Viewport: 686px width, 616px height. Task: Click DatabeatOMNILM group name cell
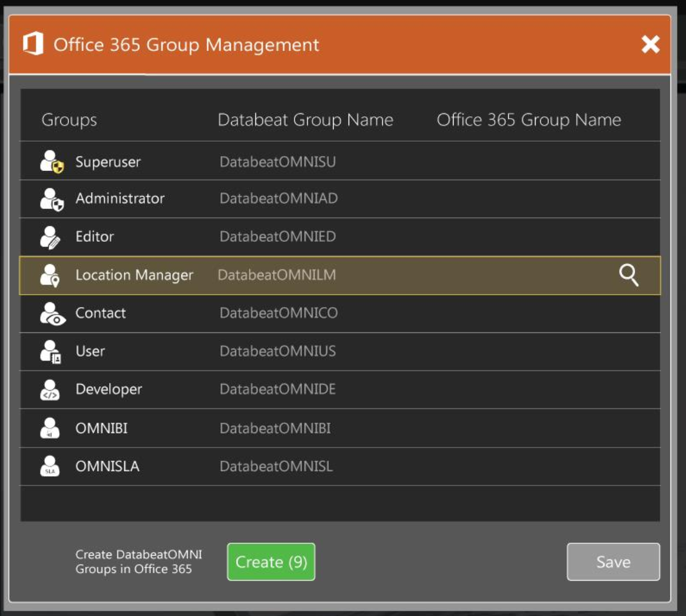tap(277, 275)
